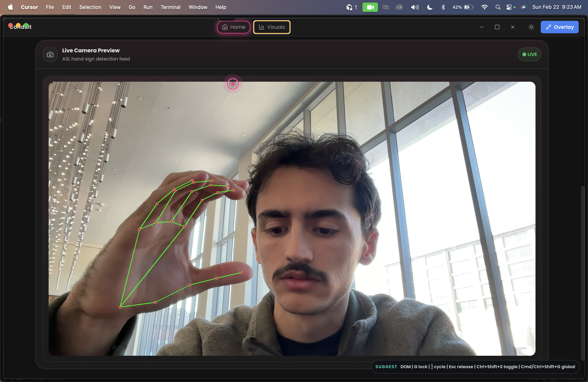This screenshot has width=588, height=382.
Task: Open the Spotlight search icon
Action: tap(498, 7)
